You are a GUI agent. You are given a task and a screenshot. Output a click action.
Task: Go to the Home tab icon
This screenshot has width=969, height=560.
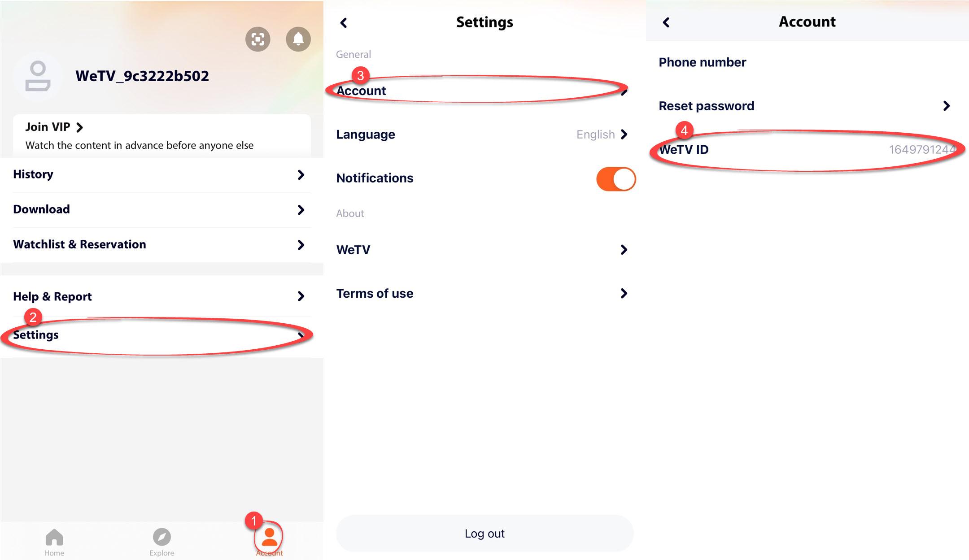[54, 537]
